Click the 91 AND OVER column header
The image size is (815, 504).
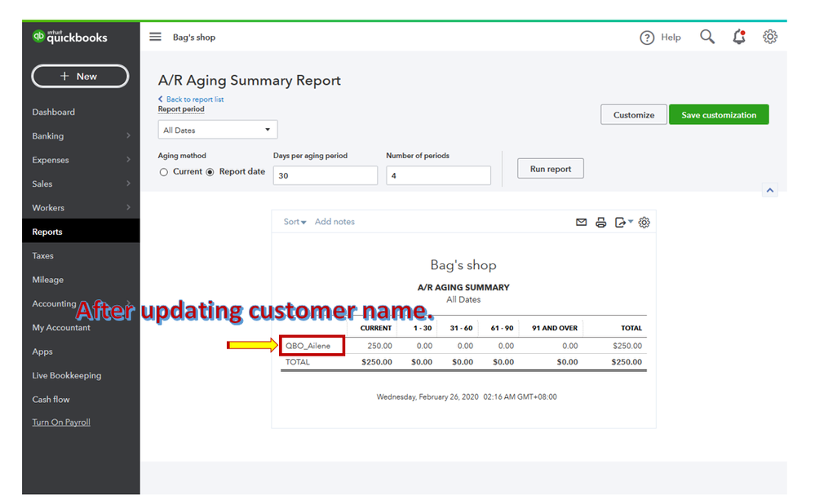(x=555, y=329)
